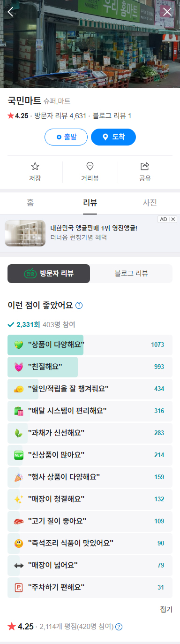Select the "상품이 다양해요" rating bar
Image resolution: width=180 pixels, height=644 pixels.
[x=90, y=345]
